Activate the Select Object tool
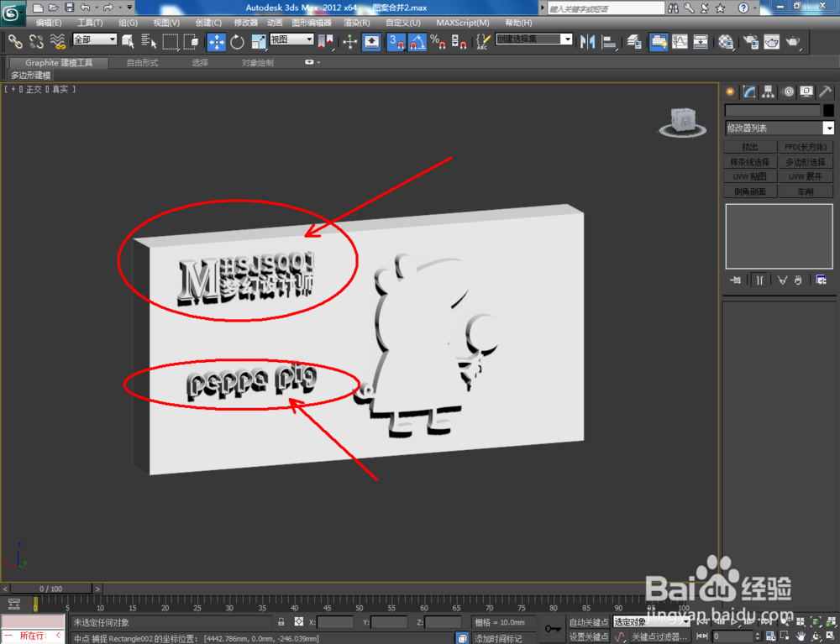 click(x=128, y=41)
